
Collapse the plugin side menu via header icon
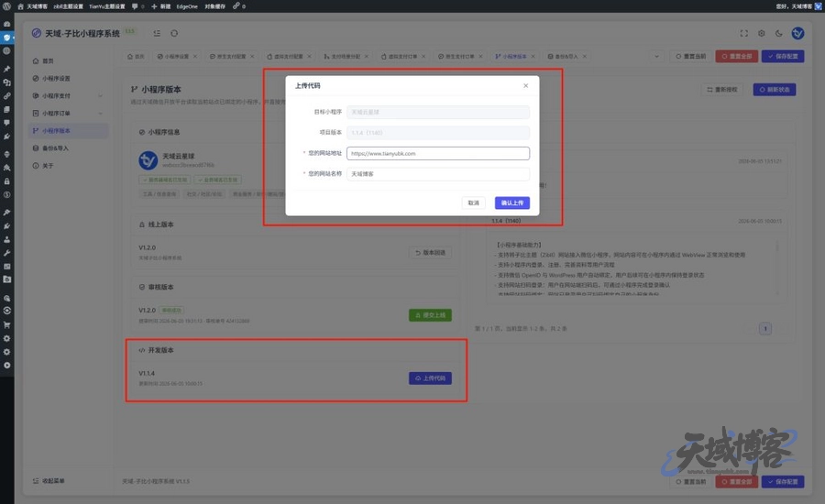[x=157, y=33]
